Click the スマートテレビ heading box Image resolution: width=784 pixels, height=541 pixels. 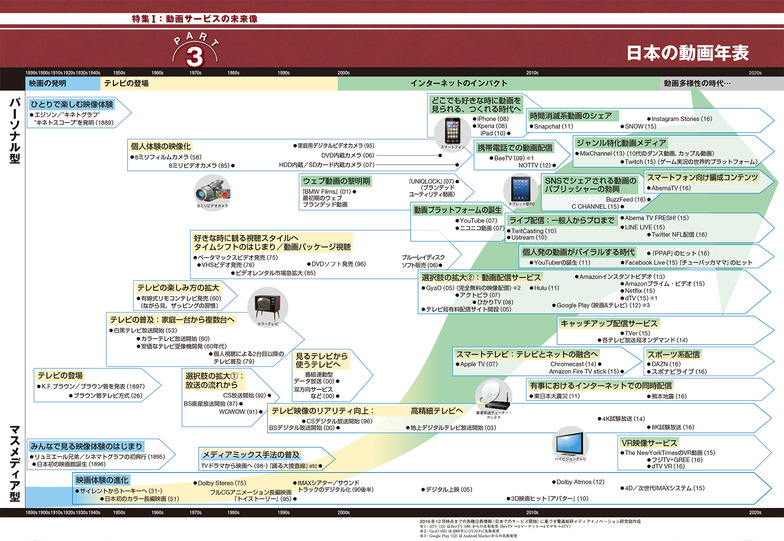(512, 353)
